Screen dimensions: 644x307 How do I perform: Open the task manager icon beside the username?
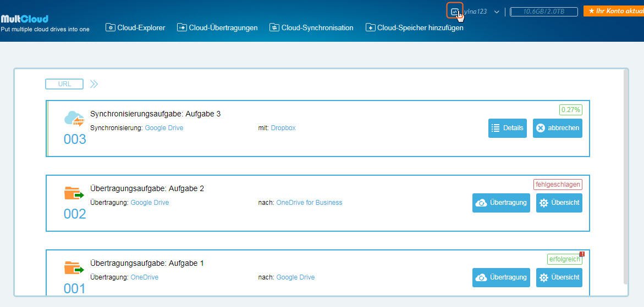(x=454, y=12)
